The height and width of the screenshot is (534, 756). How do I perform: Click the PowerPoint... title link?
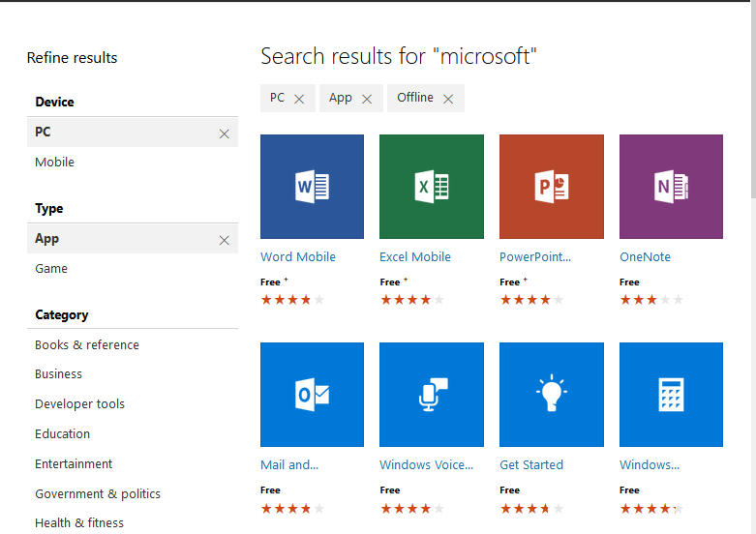[x=535, y=257]
